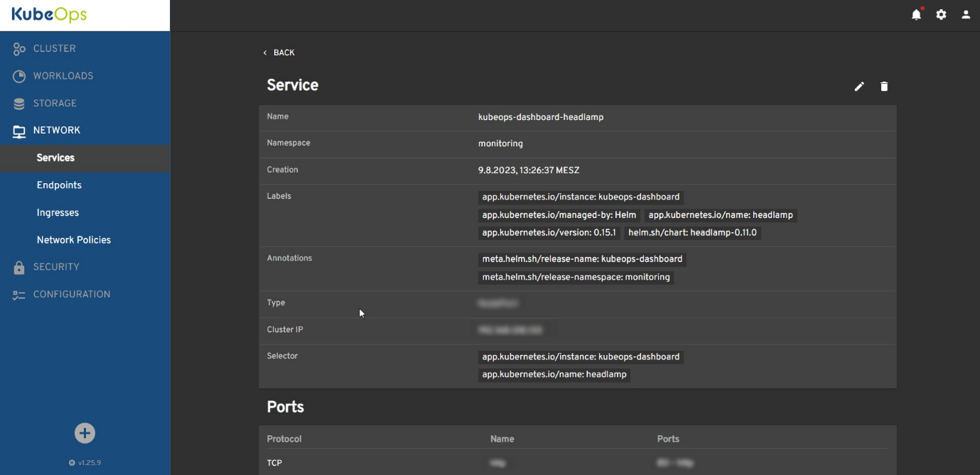Screen dimensions: 980x475
Task: Click the creation date 9.8.2023
Action: (529, 170)
